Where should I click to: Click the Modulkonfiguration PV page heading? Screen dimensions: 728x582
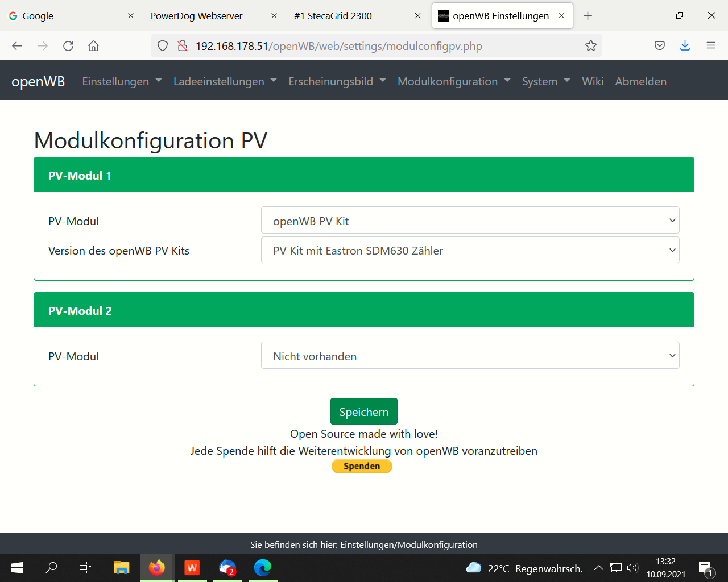click(151, 140)
